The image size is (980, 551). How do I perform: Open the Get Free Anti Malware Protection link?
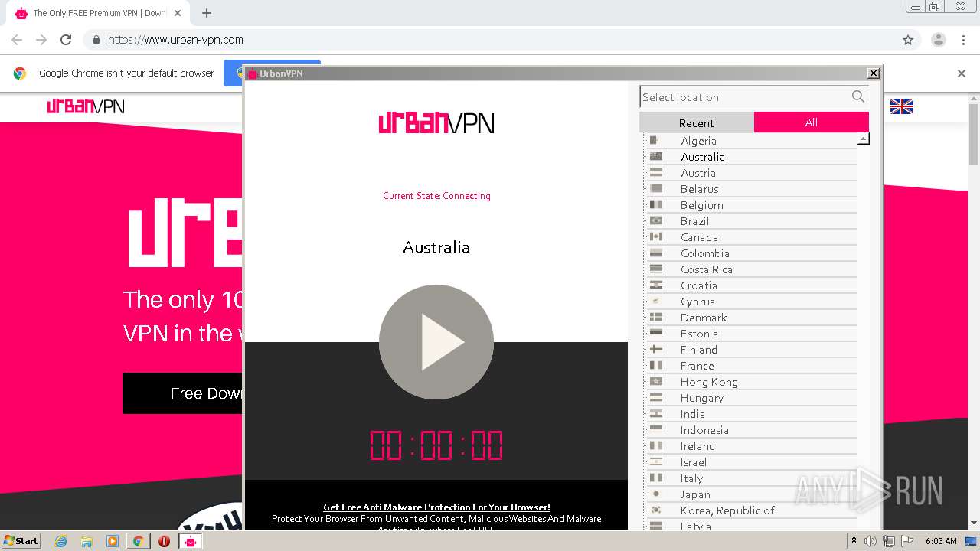click(436, 507)
